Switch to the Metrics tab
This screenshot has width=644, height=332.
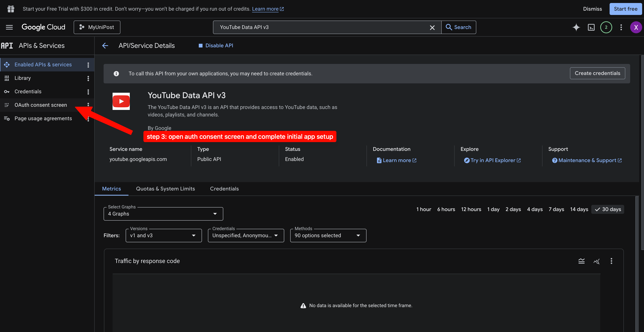[x=111, y=189]
